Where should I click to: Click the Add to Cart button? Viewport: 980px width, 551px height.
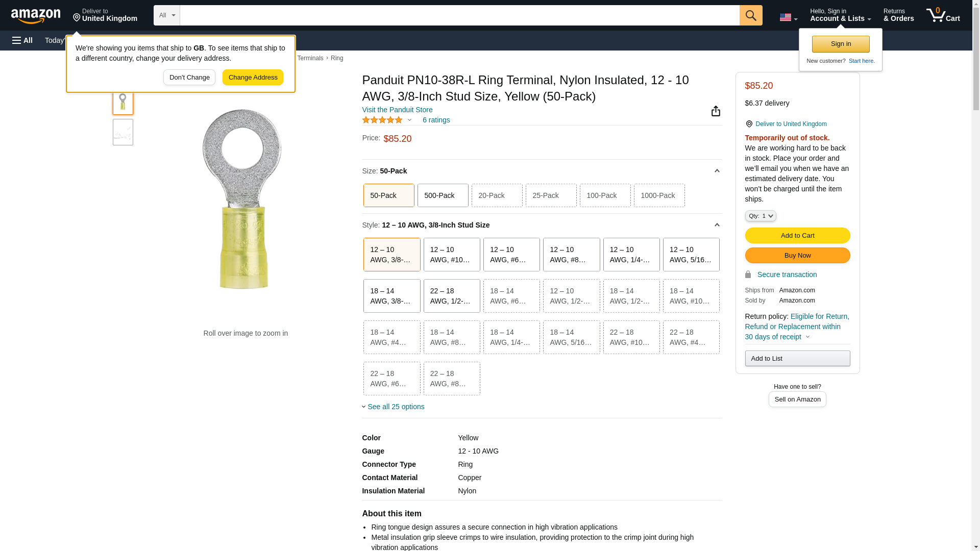point(797,236)
